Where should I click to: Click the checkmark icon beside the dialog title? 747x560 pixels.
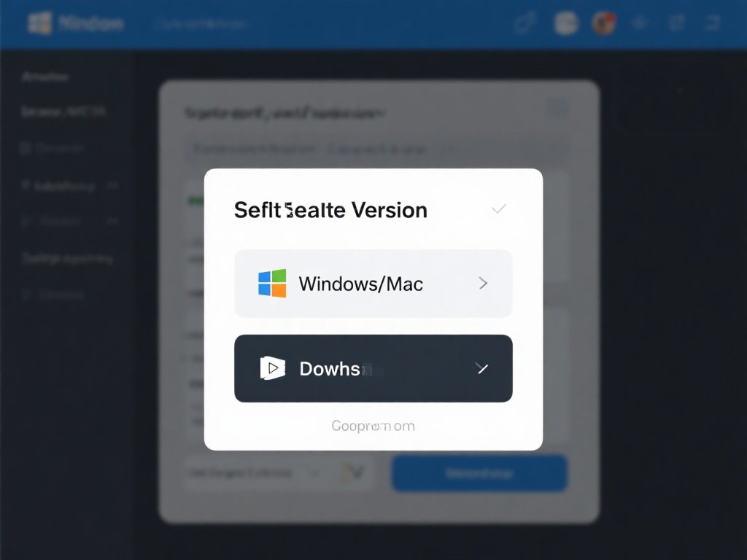coord(499,209)
